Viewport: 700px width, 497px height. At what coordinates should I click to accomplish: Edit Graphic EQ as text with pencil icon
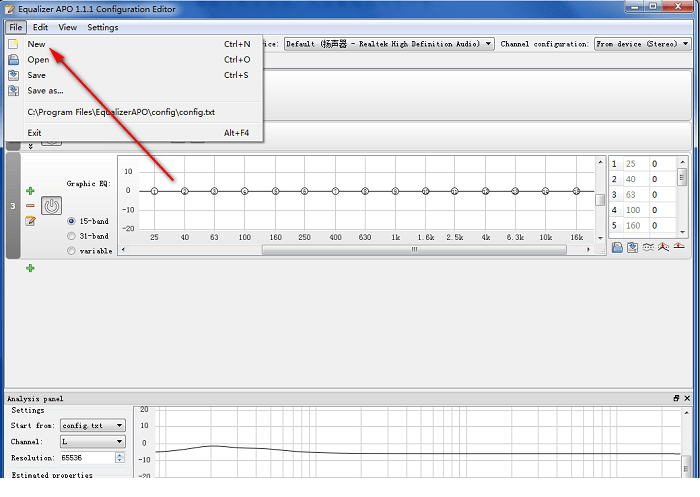coord(30,221)
